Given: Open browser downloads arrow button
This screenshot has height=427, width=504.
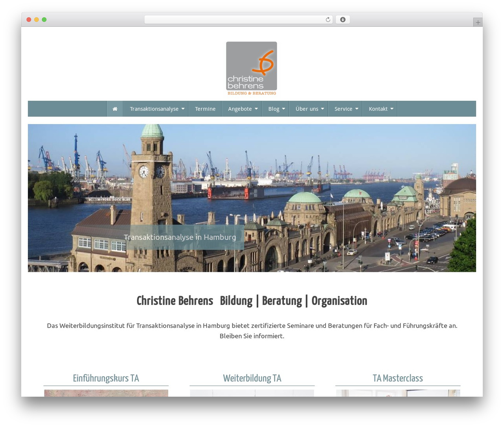Looking at the screenshot, I should [x=343, y=20].
